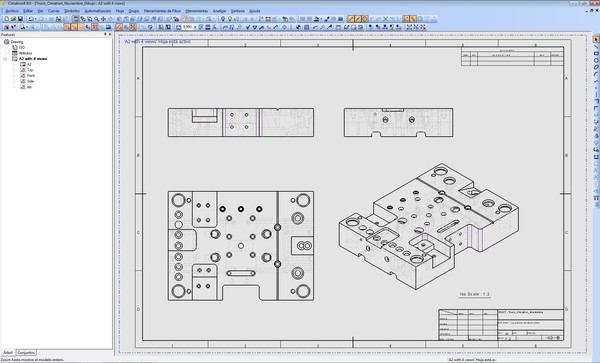Screen dimensions: 600x363
Task: Click the revision table at sheet top
Action: tap(512, 56)
